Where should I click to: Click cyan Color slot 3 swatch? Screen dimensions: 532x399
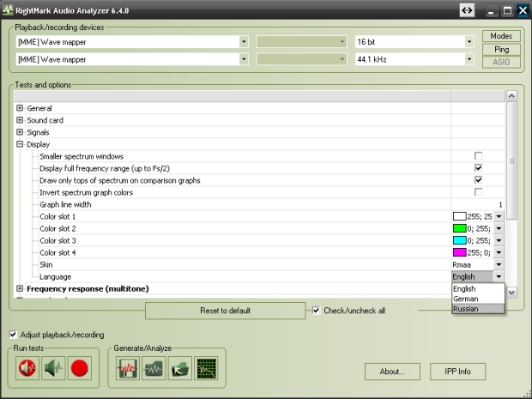459,240
